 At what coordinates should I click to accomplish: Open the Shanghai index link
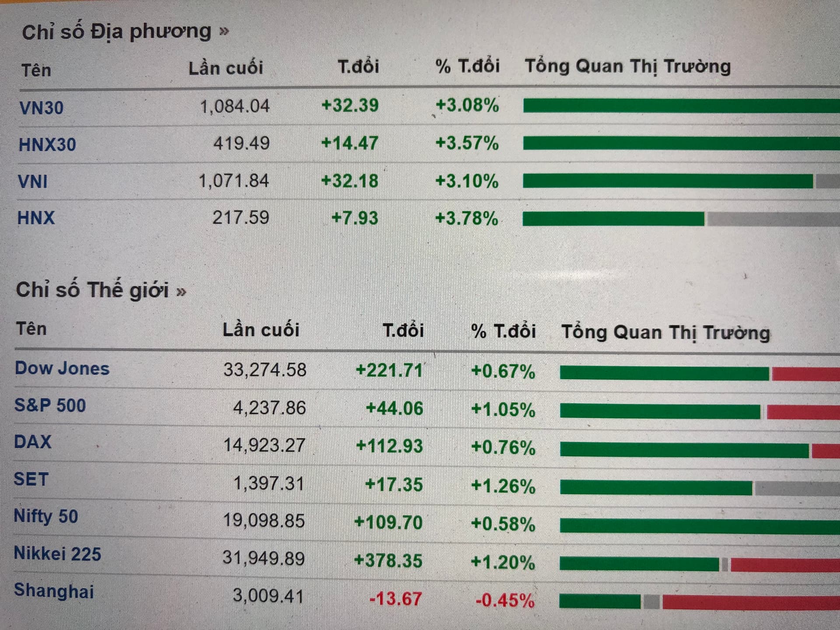pyautogui.click(x=54, y=591)
